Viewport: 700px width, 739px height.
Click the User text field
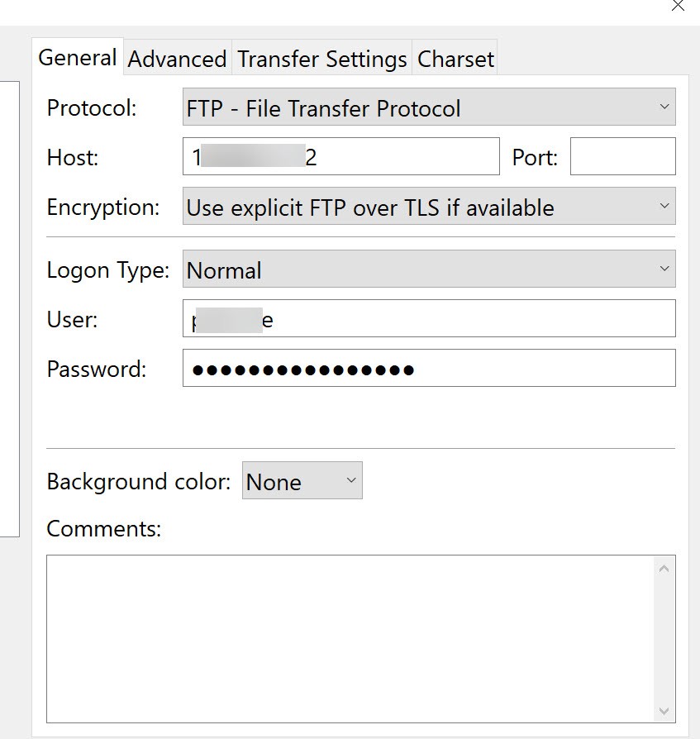coord(428,318)
